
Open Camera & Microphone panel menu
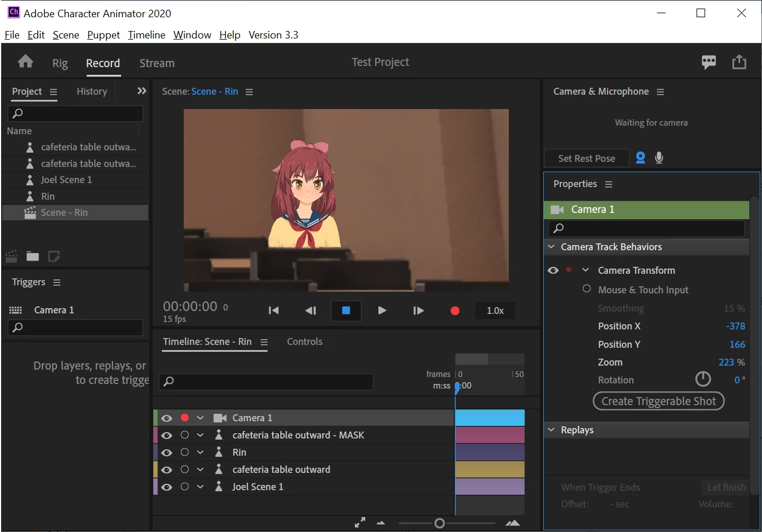tap(660, 92)
